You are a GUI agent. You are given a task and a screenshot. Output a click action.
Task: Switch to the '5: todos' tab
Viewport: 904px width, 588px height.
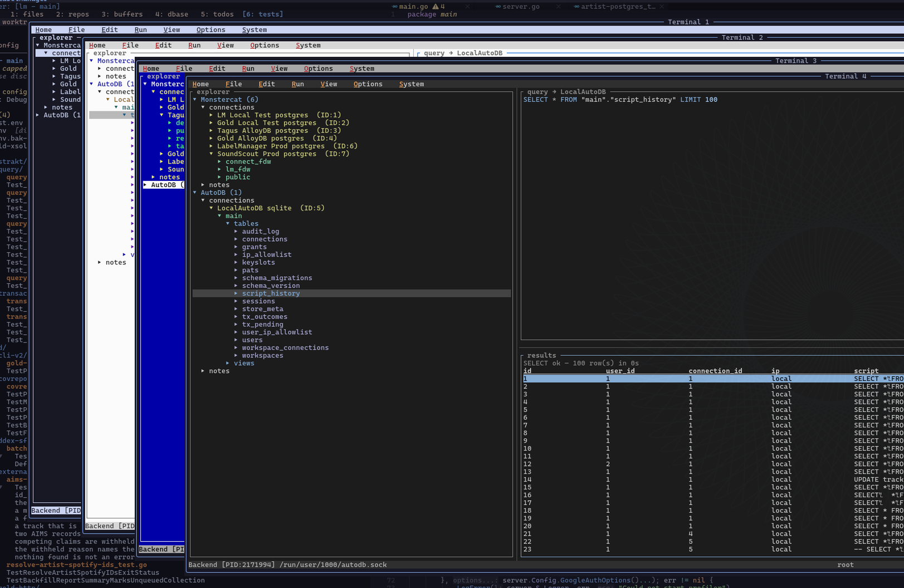(x=217, y=14)
